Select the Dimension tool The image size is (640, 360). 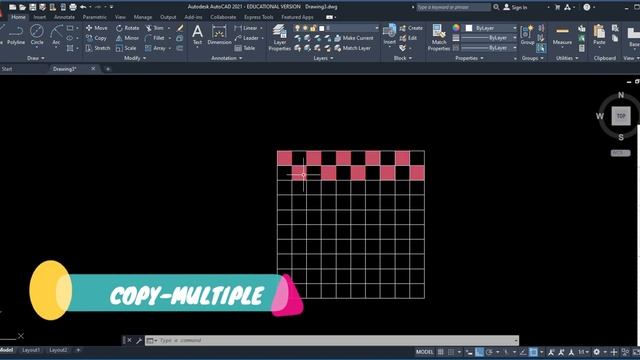pyautogui.click(x=219, y=34)
